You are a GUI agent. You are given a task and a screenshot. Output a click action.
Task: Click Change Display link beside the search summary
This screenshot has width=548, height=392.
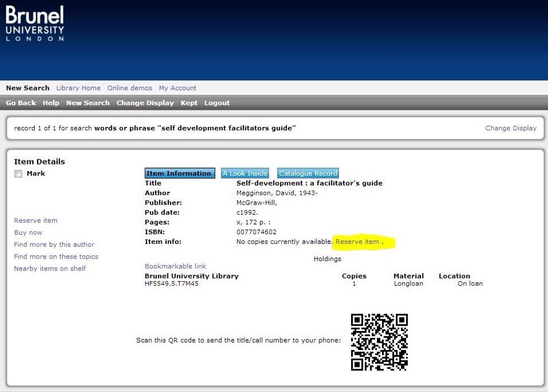[x=511, y=128]
